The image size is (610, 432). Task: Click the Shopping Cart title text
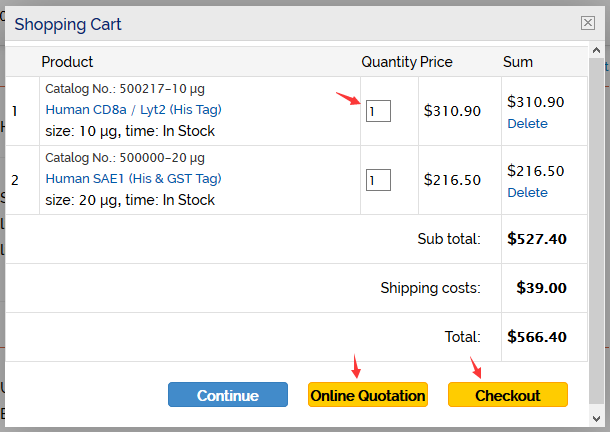[68, 24]
